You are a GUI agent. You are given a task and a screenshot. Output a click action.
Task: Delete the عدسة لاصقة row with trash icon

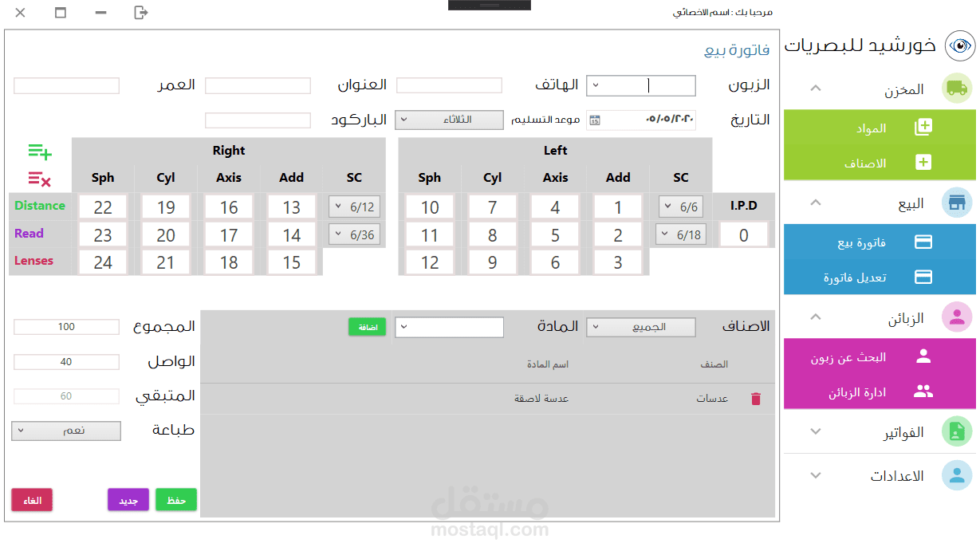pyautogui.click(x=756, y=399)
